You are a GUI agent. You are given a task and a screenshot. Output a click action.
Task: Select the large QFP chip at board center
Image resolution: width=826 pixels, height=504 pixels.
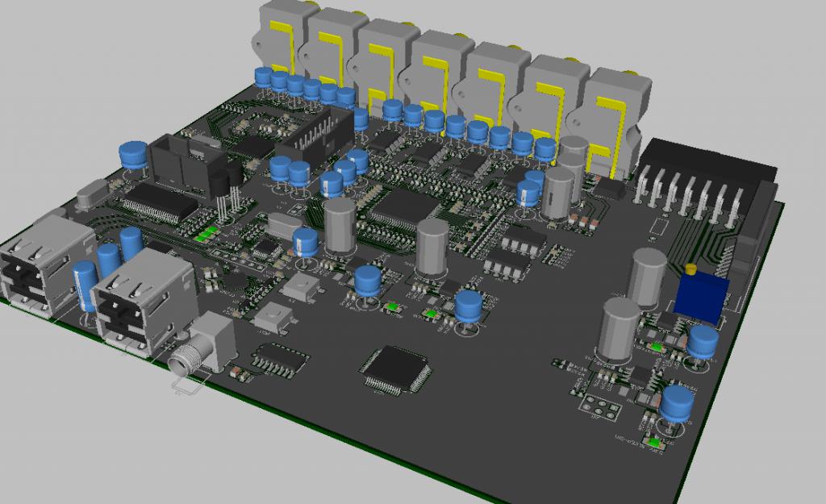pyautogui.click(x=406, y=209)
